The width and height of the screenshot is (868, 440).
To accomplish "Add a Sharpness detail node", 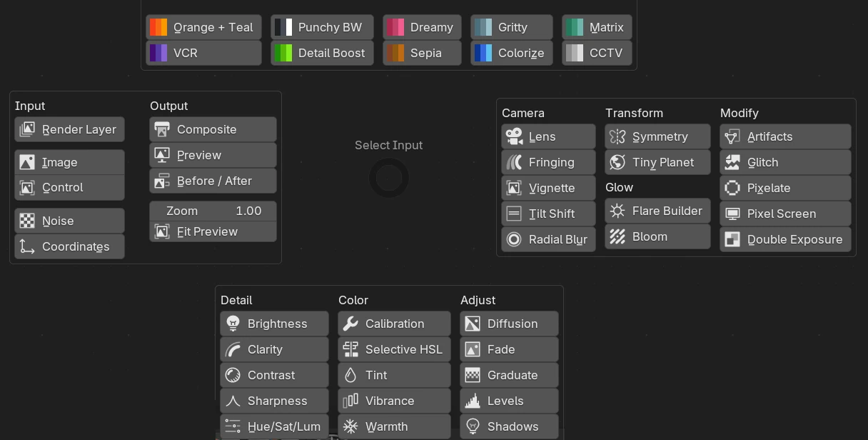I will coord(274,401).
